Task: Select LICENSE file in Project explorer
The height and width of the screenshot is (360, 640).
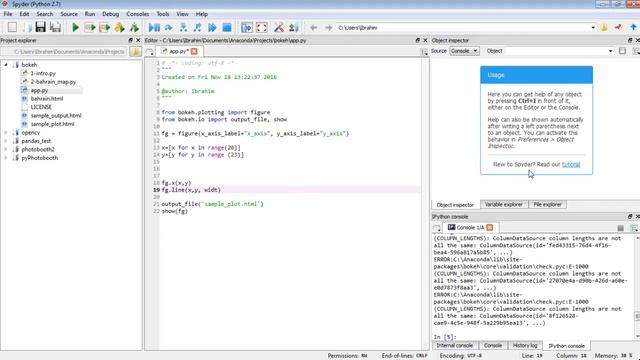Action: click(41, 107)
